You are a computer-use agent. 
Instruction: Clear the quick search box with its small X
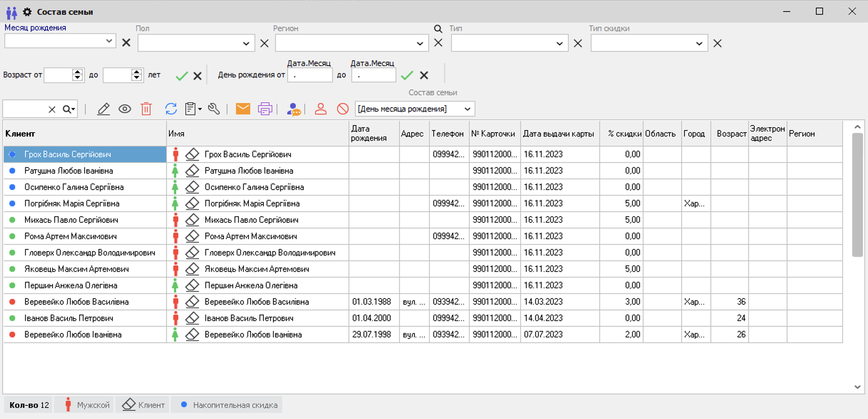52,109
